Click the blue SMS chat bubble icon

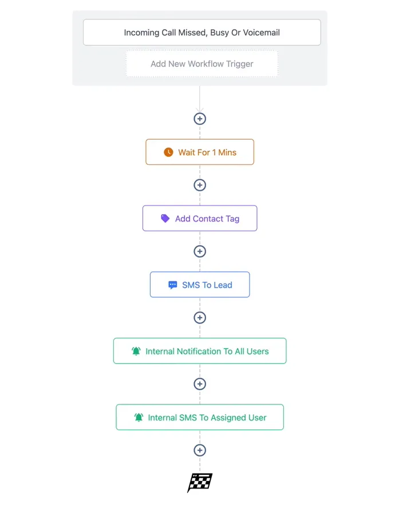173,285
